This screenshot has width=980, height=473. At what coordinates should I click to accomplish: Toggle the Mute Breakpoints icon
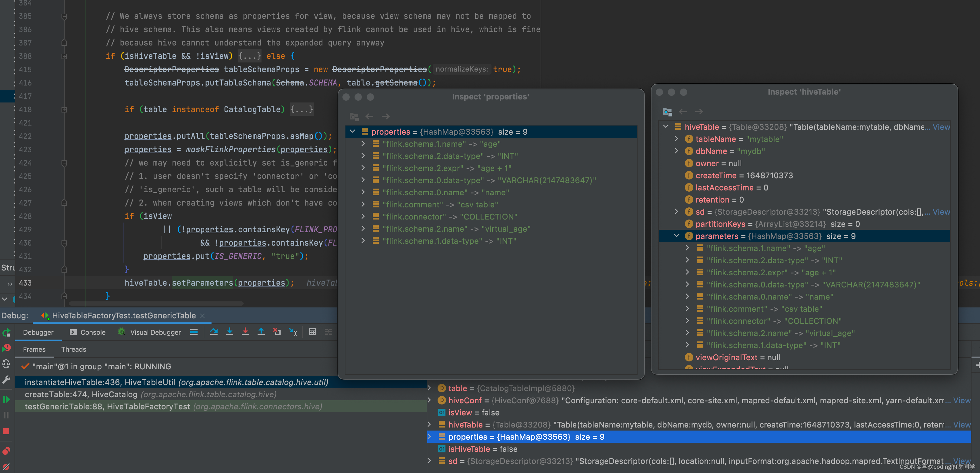pyautogui.click(x=6, y=466)
